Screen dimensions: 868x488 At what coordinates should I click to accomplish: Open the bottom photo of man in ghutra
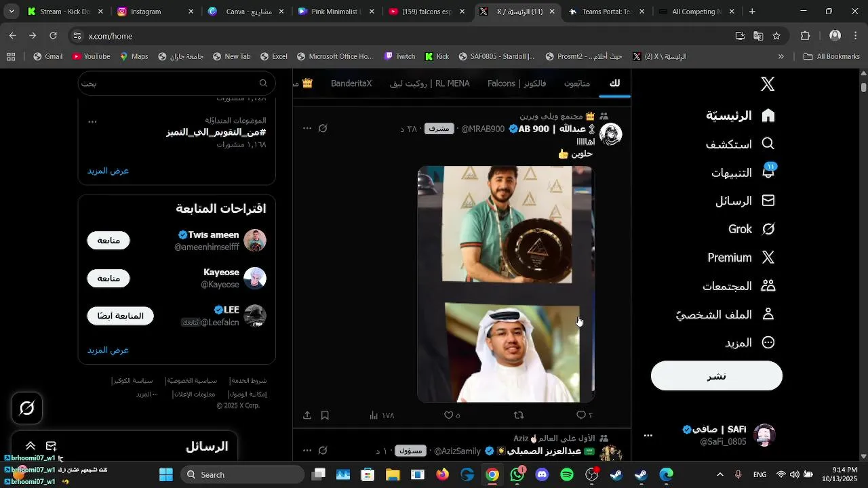click(512, 352)
